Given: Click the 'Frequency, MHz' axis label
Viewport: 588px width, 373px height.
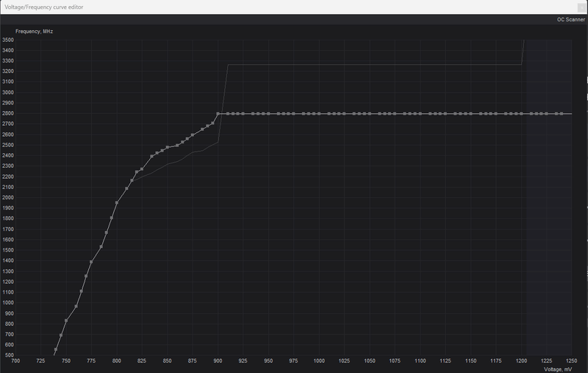Looking at the screenshot, I should pos(34,32).
